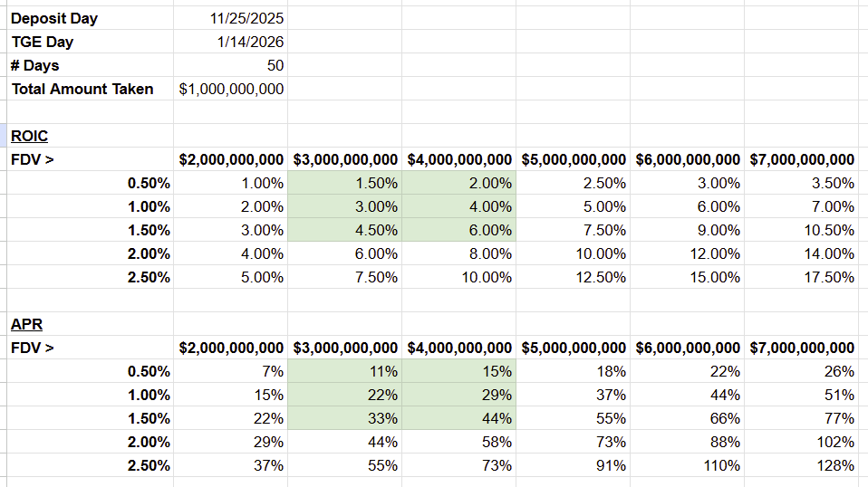Click the 7% cell in APR table

(275, 371)
